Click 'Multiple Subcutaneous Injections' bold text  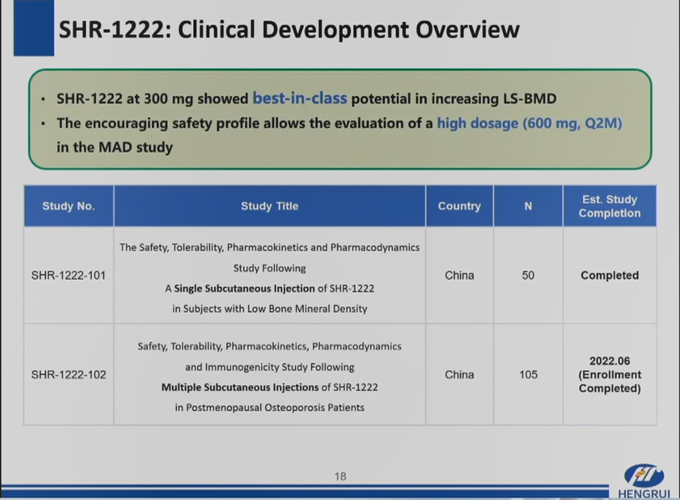[240, 387]
